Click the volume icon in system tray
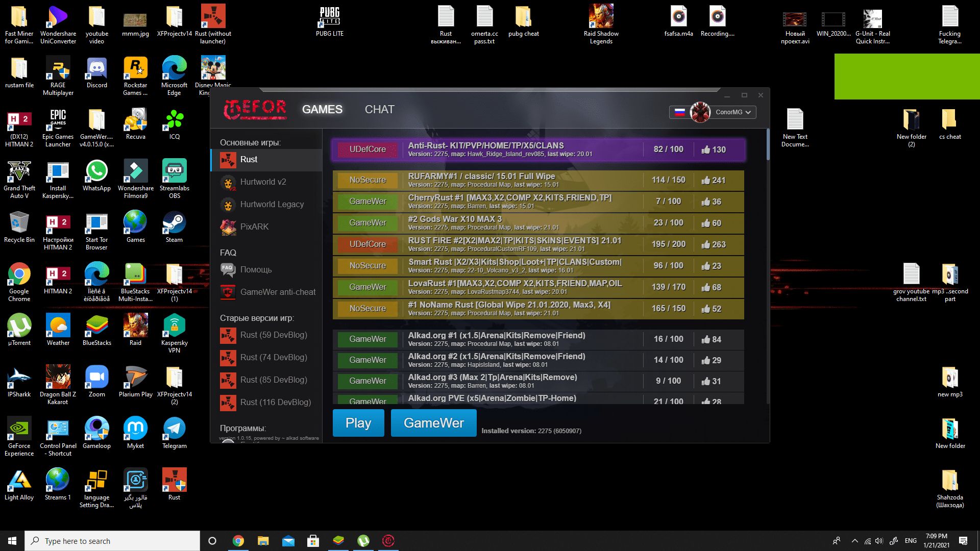The height and width of the screenshot is (551, 980). pos(879,541)
